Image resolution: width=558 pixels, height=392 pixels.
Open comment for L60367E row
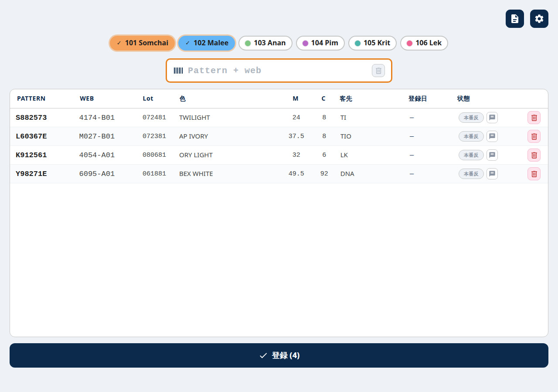click(x=492, y=136)
